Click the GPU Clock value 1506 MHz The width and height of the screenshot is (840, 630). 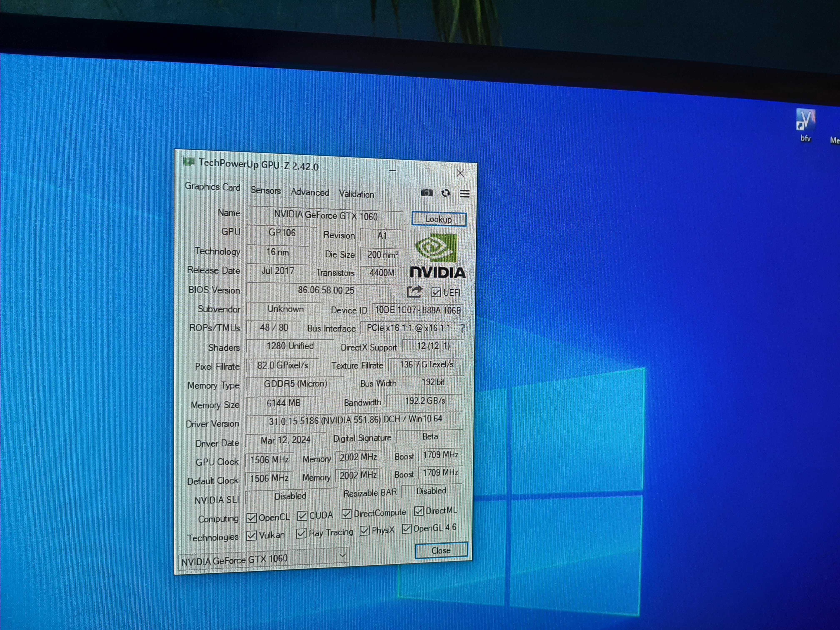(x=269, y=460)
